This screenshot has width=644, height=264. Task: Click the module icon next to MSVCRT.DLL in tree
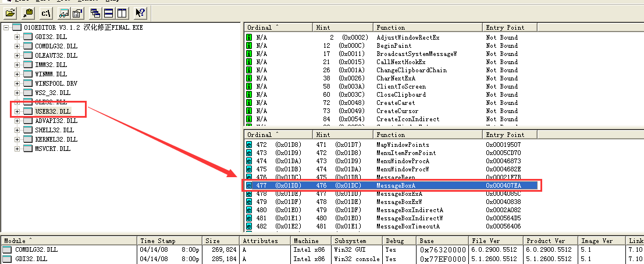pyautogui.click(x=28, y=149)
